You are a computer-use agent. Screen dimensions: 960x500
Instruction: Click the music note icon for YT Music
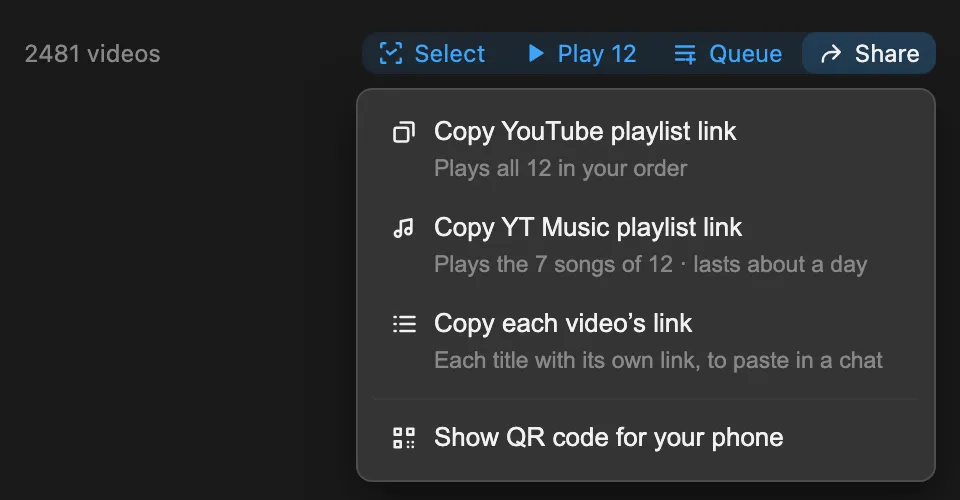tap(403, 228)
